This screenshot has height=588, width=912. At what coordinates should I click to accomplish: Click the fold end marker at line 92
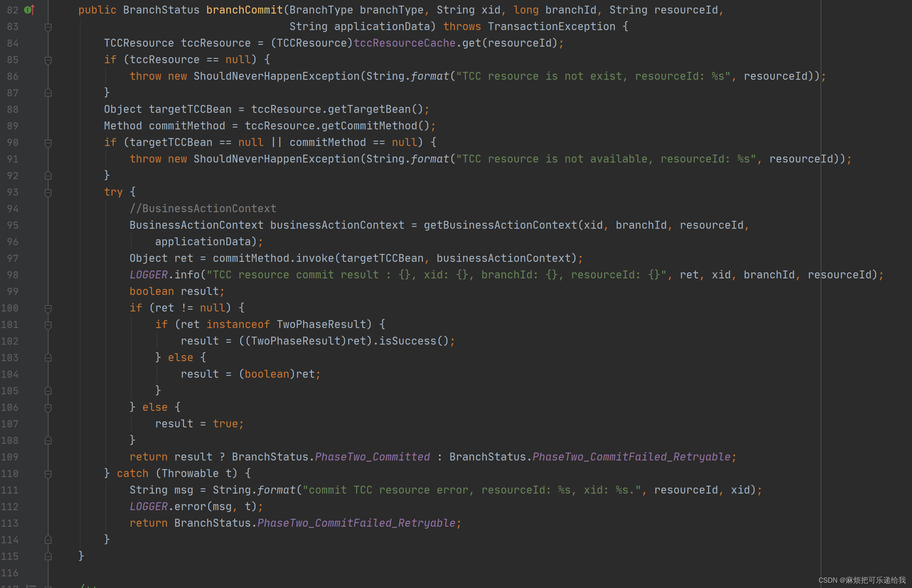pyautogui.click(x=48, y=176)
